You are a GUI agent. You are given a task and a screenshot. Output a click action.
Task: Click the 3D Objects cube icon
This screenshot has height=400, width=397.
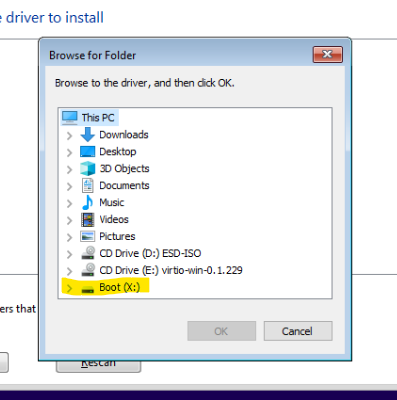coord(88,169)
